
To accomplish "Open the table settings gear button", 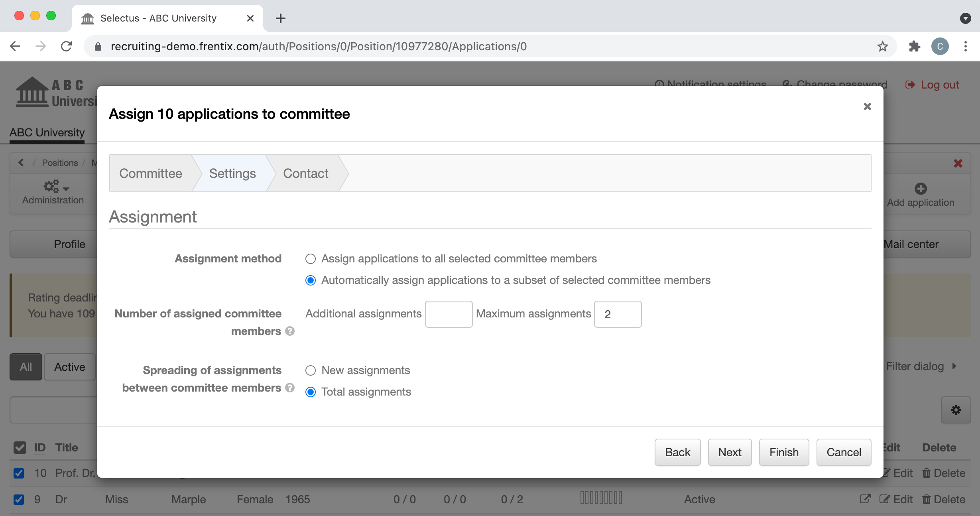I will (x=956, y=410).
